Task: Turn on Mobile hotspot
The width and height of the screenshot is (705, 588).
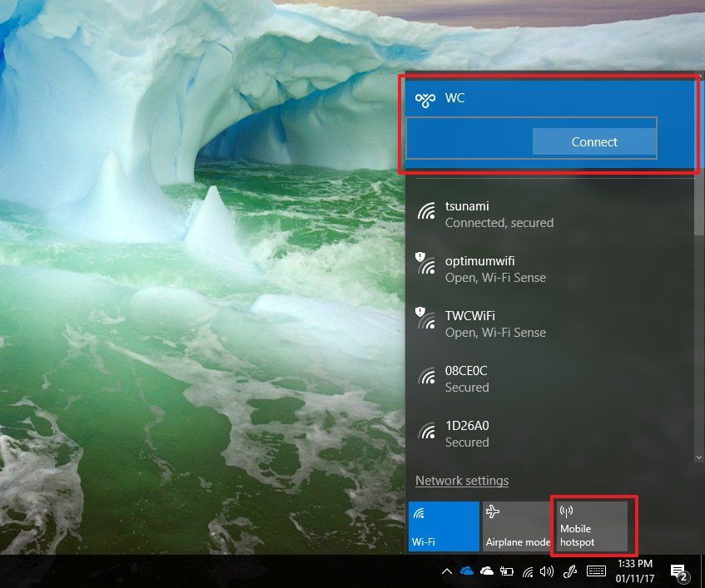Action: (x=591, y=526)
